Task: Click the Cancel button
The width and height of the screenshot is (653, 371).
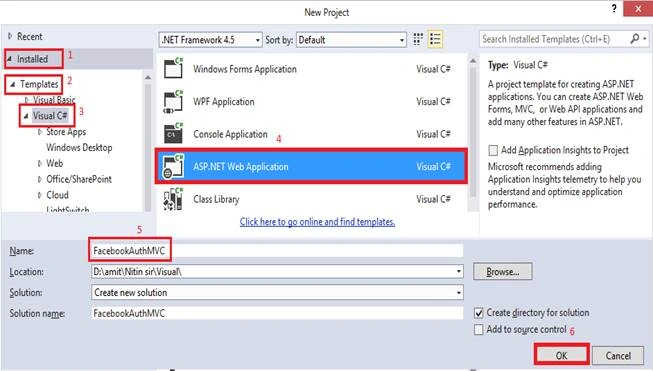Action: (618, 356)
